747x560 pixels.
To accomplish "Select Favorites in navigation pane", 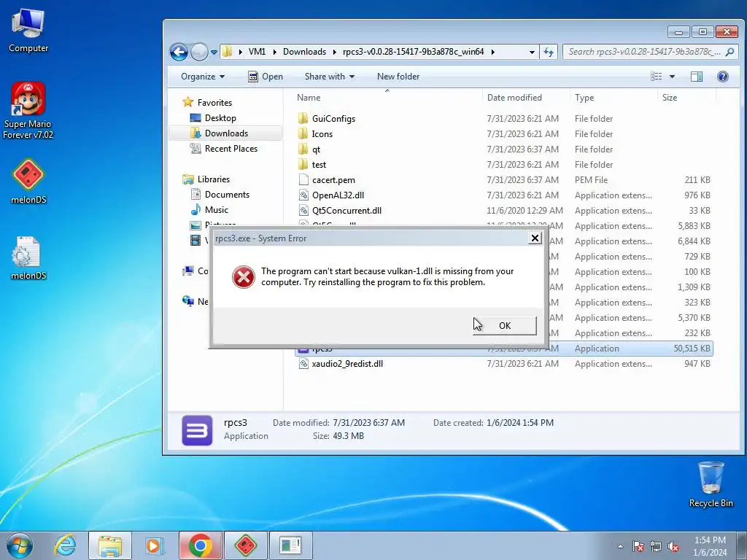I will point(214,102).
